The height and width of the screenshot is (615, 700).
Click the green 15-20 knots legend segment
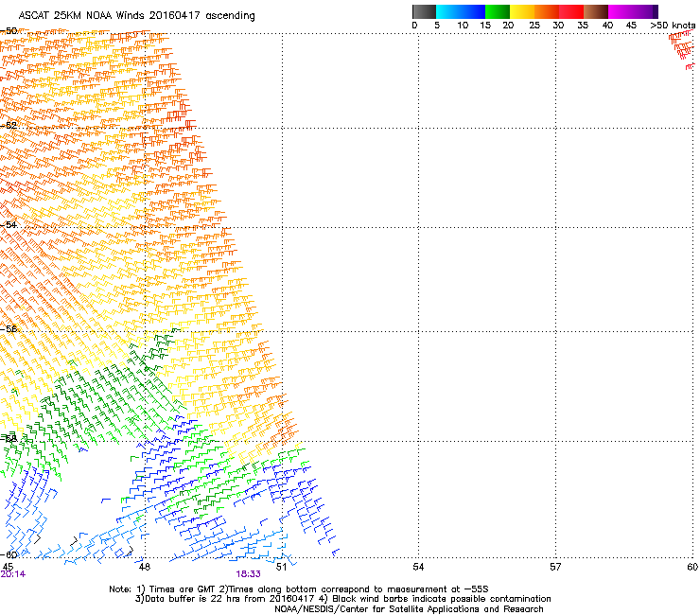point(498,11)
